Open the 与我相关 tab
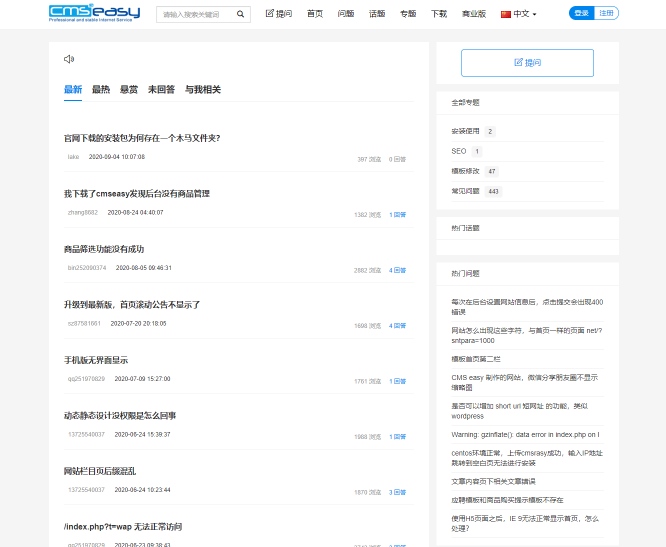 coord(203,90)
